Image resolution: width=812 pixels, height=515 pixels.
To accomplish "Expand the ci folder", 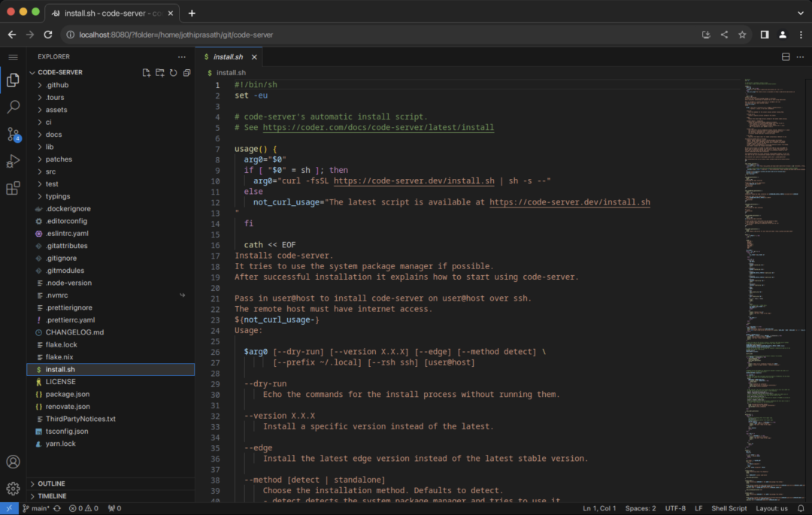I will tap(111, 122).
